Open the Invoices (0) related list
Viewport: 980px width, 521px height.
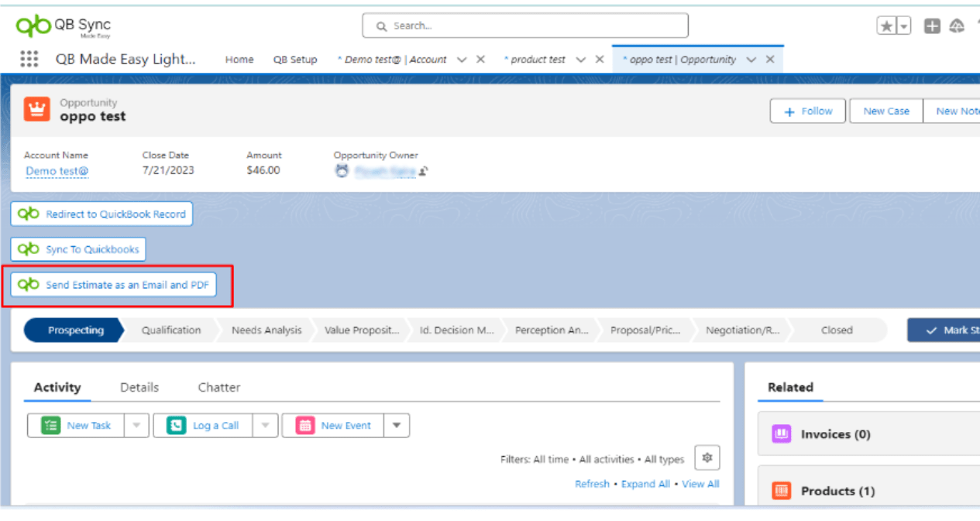835,434
